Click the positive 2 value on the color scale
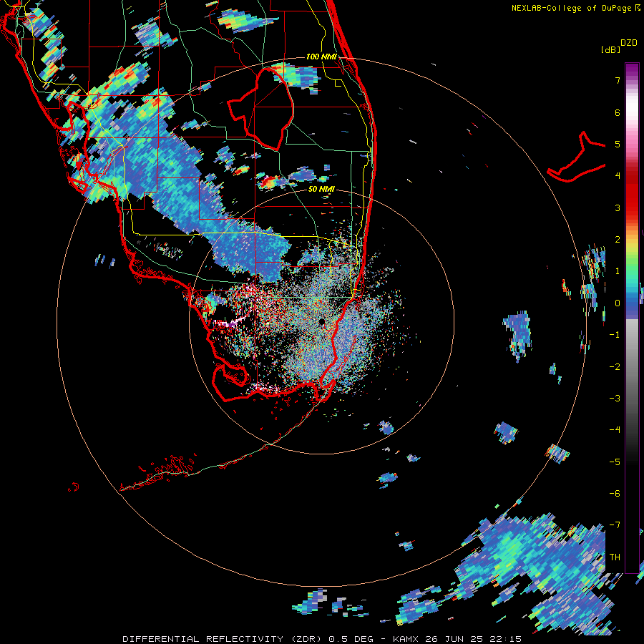The height and width of the screenshot is (644, 644). [x=618, y=240]
